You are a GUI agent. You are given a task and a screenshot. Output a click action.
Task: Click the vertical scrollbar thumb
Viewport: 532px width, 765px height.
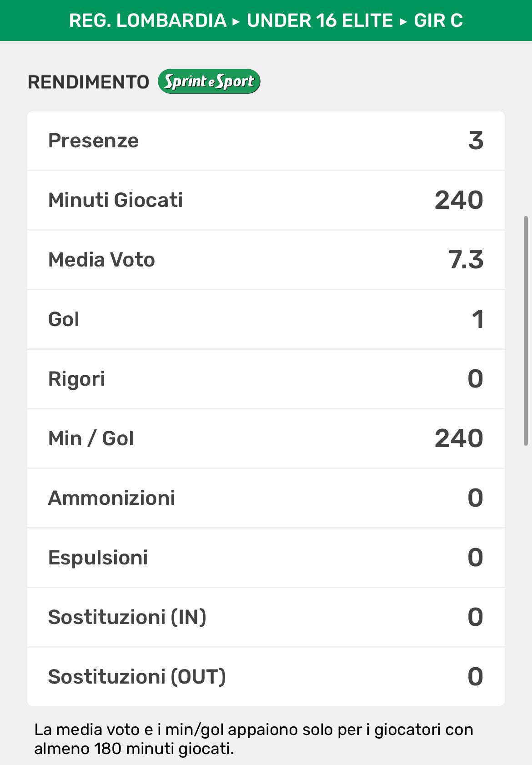(526, 331)
